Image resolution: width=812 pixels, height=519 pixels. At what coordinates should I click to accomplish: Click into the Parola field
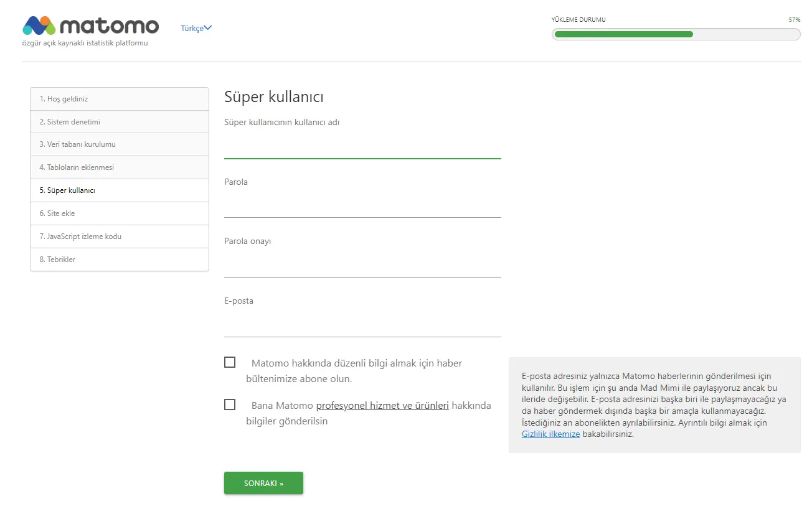362,206
